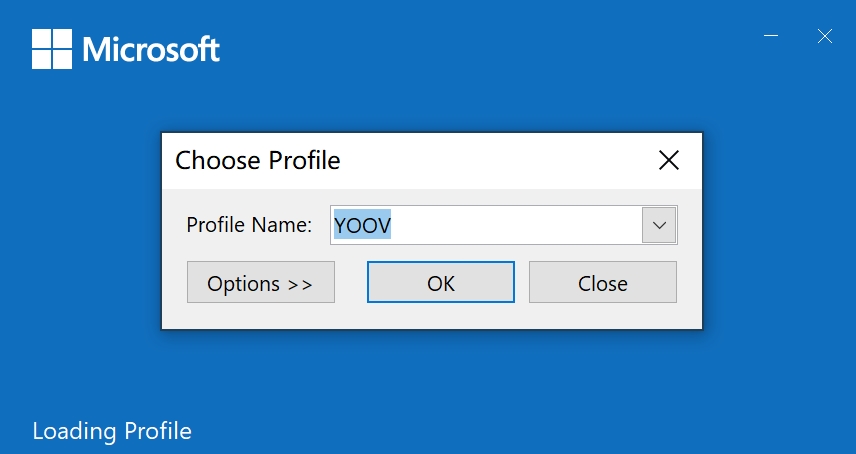Click the Microsoft wordmark text
856x454 pixels.
(151, 49)
